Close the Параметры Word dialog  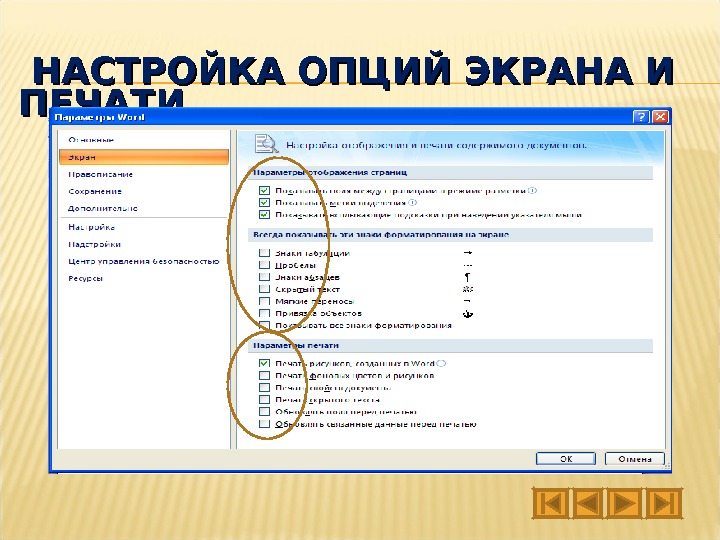point(660,117)
